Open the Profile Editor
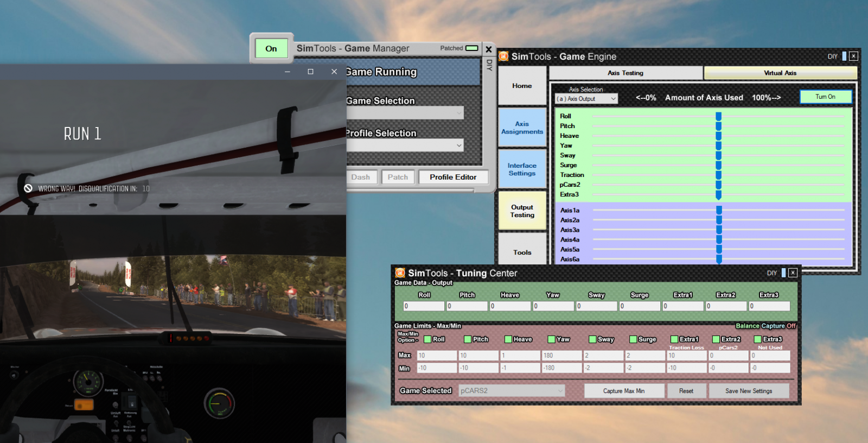The image size is (868, 443). pos(453,177)
